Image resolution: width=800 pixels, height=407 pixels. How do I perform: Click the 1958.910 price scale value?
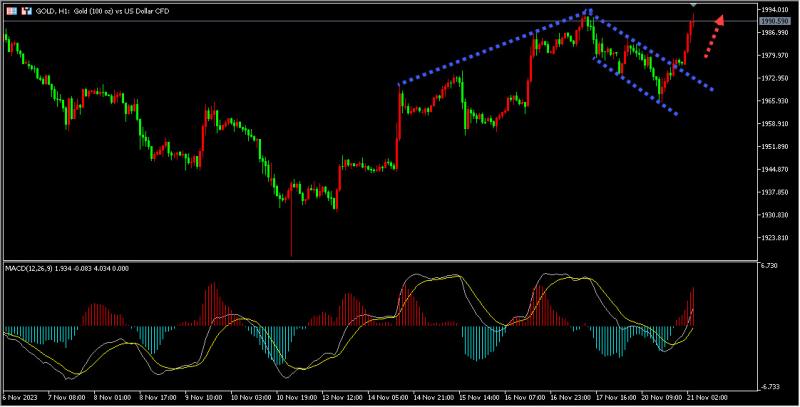click(x=776, y=123)
